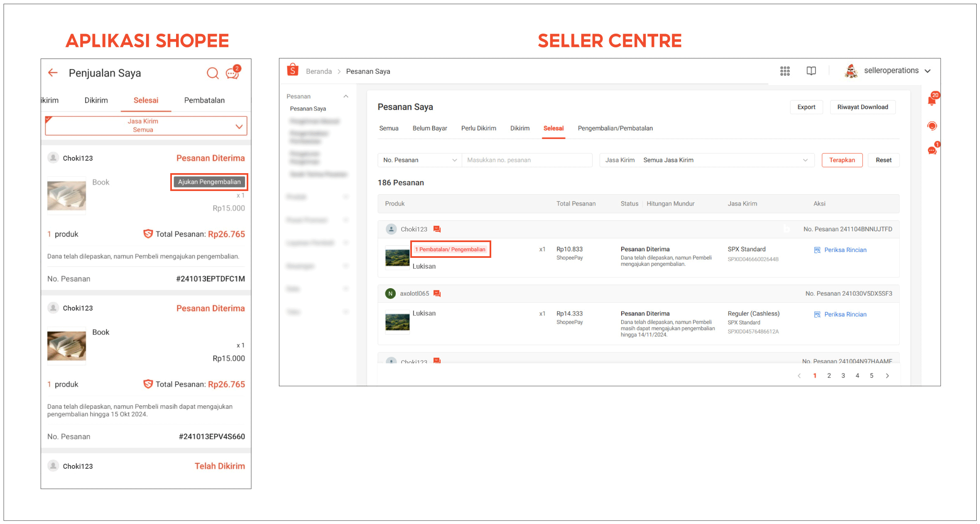980x524 pixels.
Task: Click the Terapkan button
Action: tap(842, 160)
